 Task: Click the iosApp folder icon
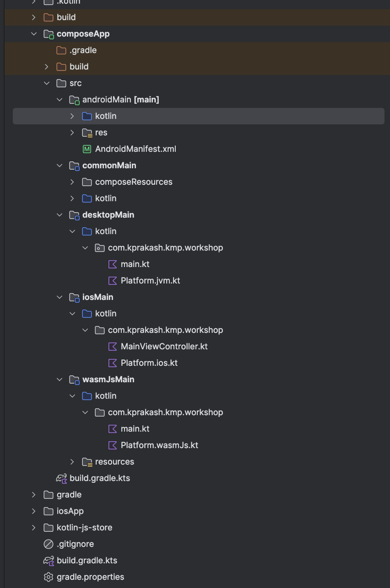click(x=48, y=511)
